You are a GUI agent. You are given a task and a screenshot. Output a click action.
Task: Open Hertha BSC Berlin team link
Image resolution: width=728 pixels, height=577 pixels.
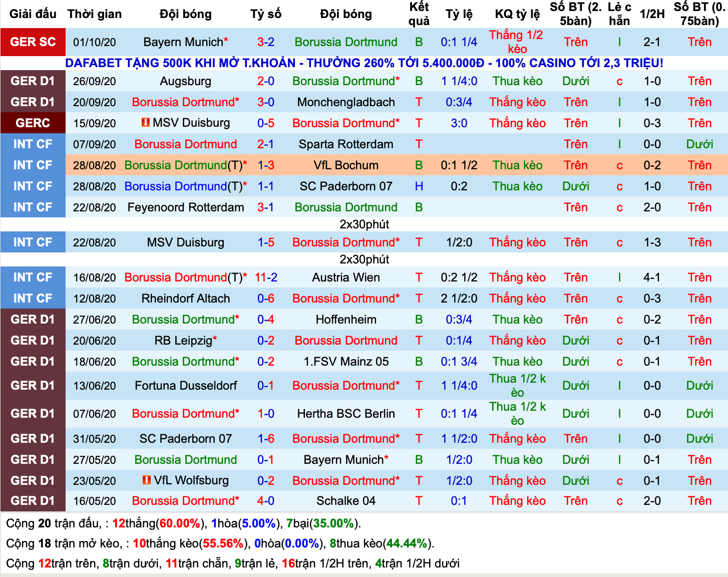click(346, 414)
